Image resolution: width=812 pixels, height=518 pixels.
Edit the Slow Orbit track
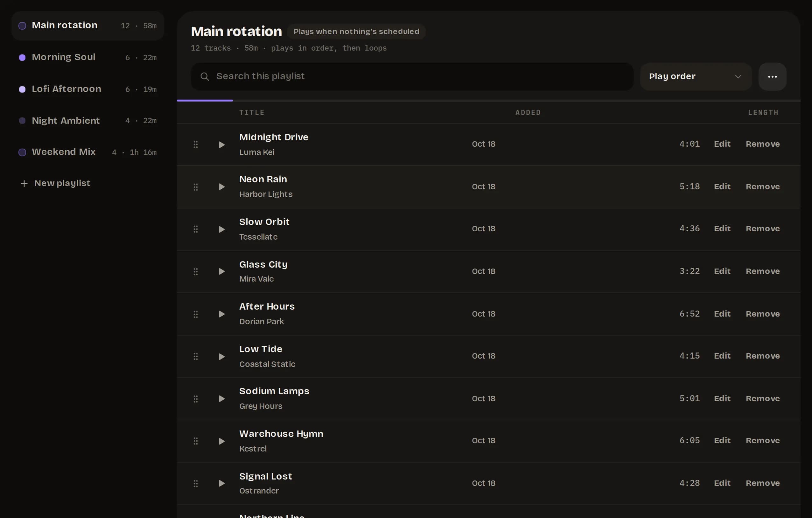click(x=722, y=229)
